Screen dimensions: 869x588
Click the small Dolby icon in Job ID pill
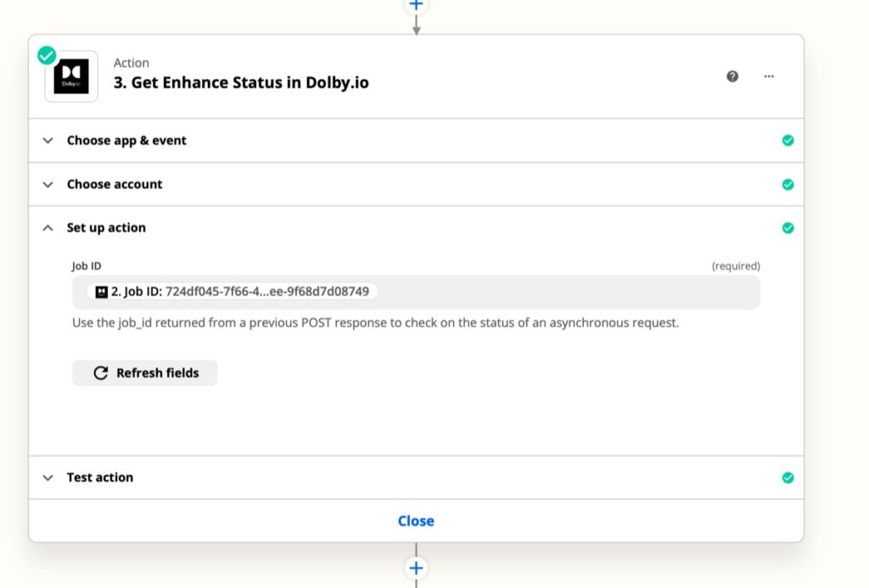[102, 292]
